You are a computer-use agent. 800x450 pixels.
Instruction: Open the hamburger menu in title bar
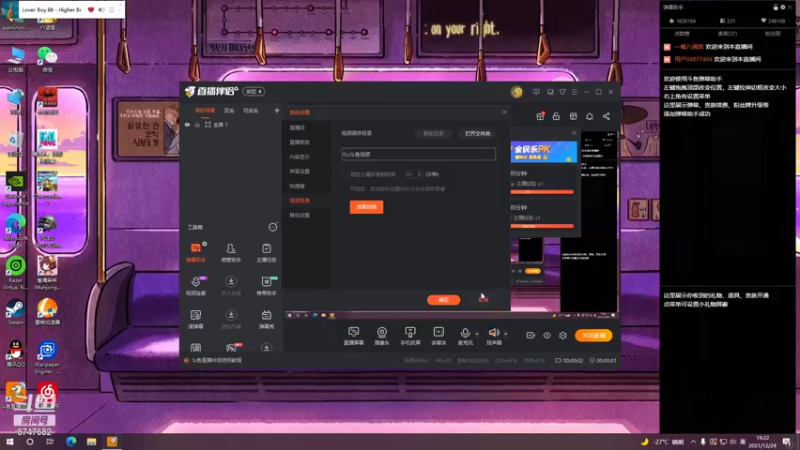(575, 92)
